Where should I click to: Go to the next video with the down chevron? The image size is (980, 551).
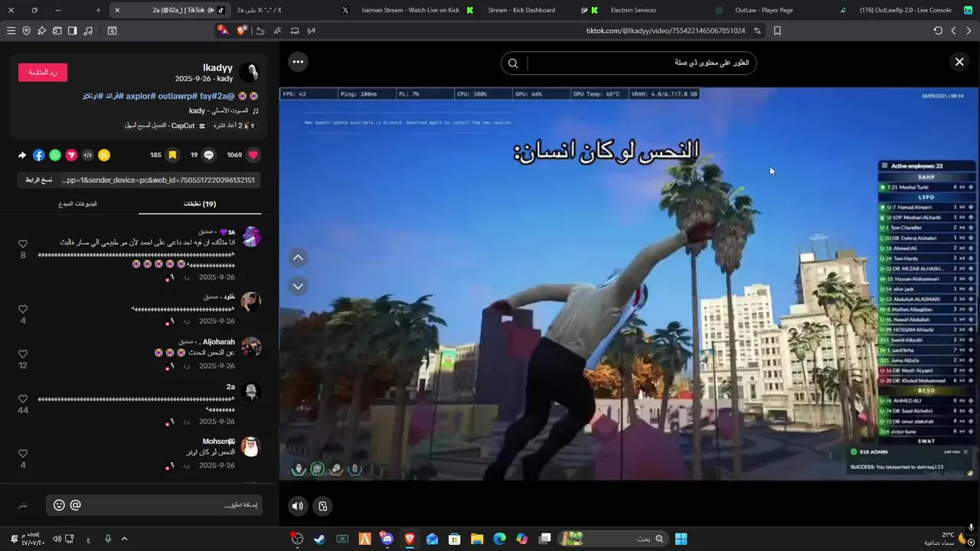pos(298,286)
